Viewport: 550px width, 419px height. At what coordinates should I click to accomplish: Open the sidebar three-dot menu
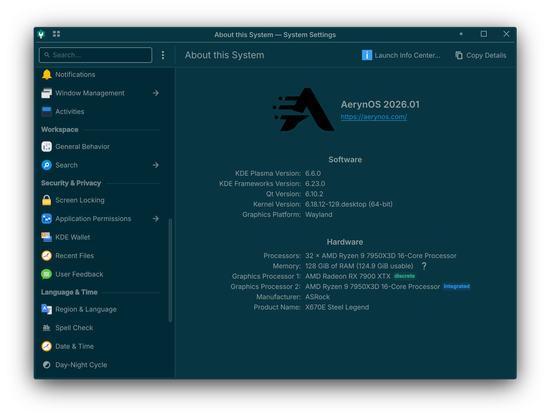click(163, 55)
